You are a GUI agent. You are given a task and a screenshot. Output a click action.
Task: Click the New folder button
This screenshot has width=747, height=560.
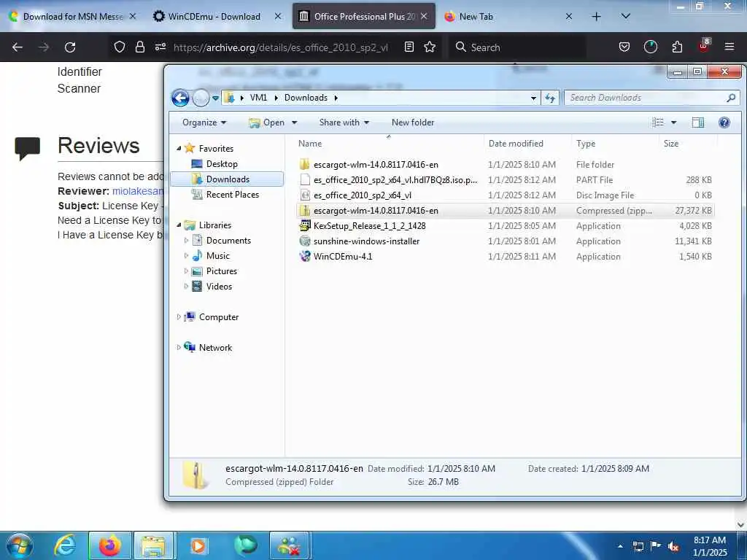coord(413,122)
